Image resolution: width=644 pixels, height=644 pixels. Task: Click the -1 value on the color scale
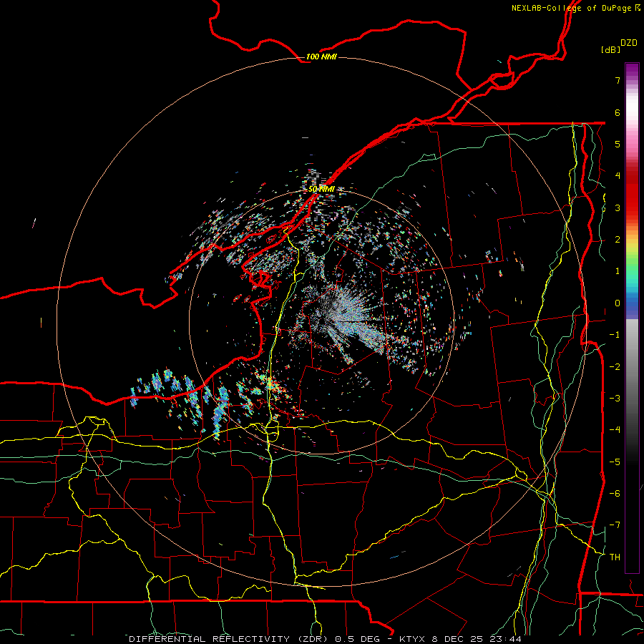(615, 335)
